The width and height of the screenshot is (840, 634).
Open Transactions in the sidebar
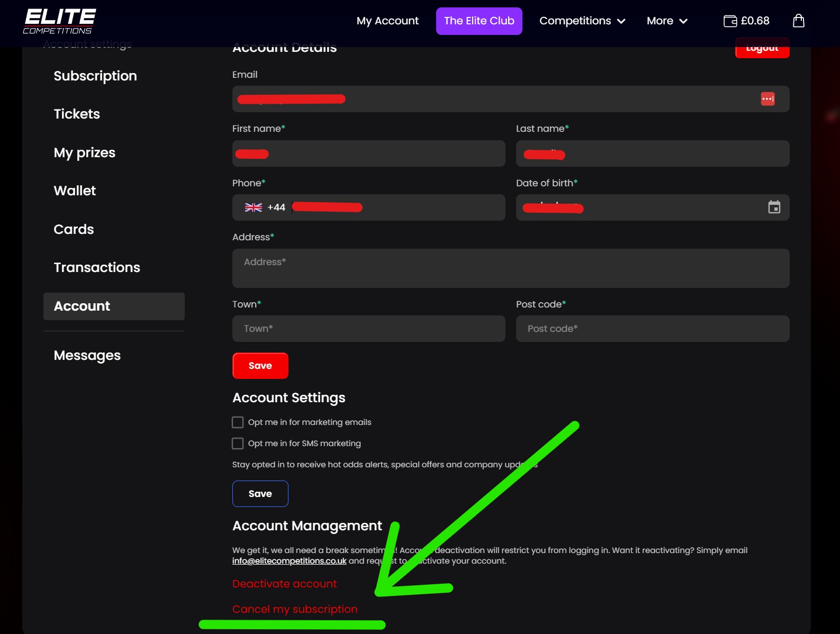coord(97,267)
